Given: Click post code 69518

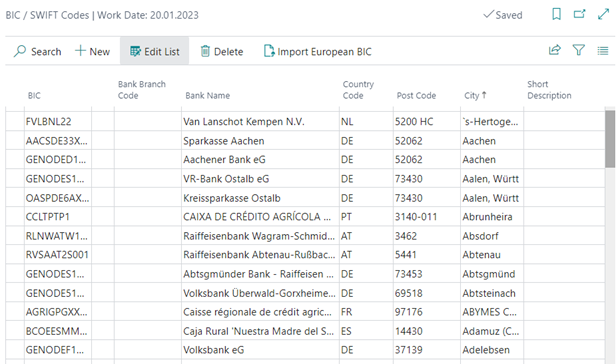Looking at the screenshot, I should [427, 293].
